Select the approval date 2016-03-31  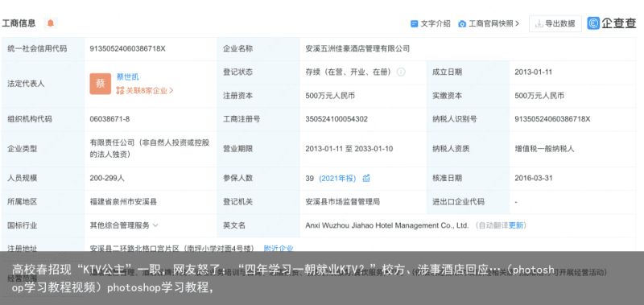pos(533,178)
